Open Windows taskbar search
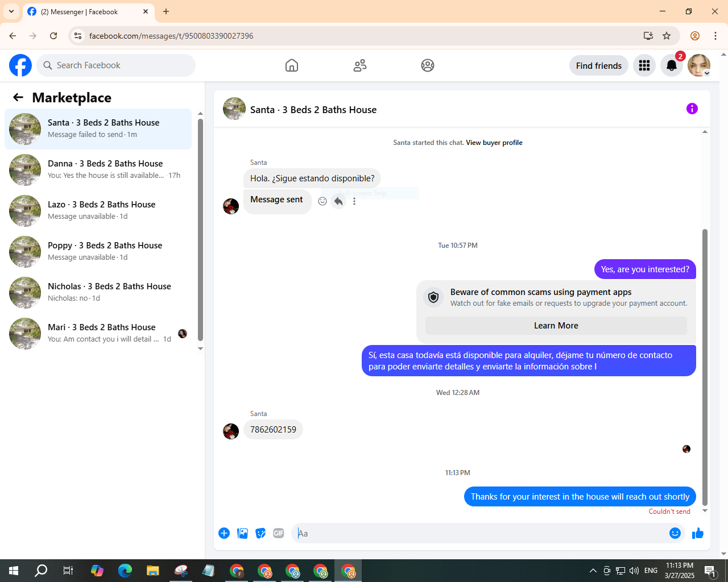 [41, 571]
